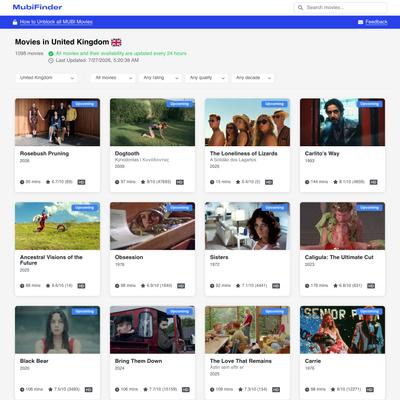Click the duration clock icon on Rosebush Pruning

[22, 182]
